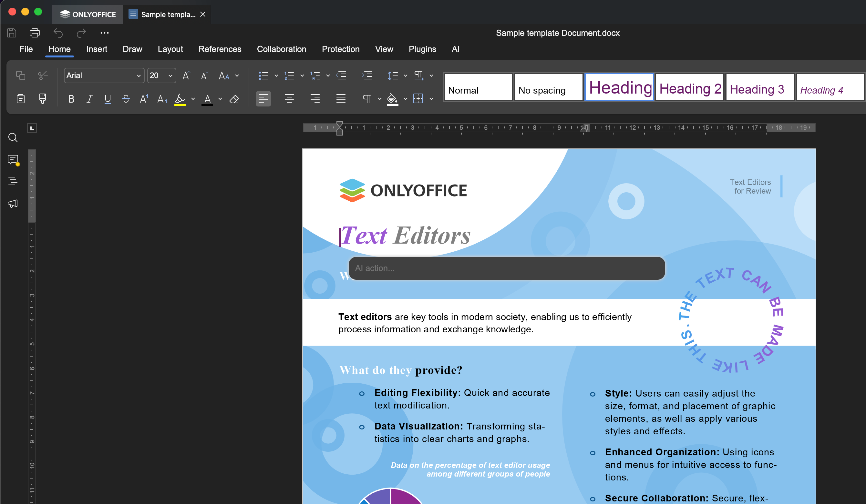Click the AI action input field
The height and width of the screenshot is (504, 866).
(x=507, y=268)
